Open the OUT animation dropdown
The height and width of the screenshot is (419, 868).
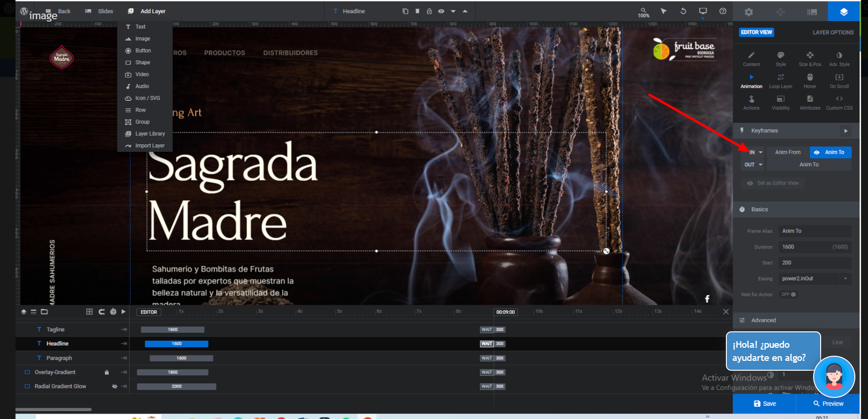tap(753, 165)
